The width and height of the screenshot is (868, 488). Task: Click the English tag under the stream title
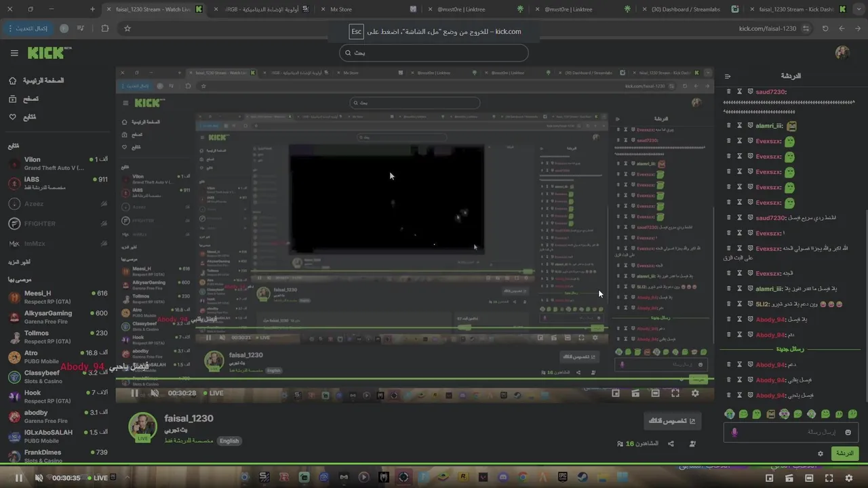[229, 441]
